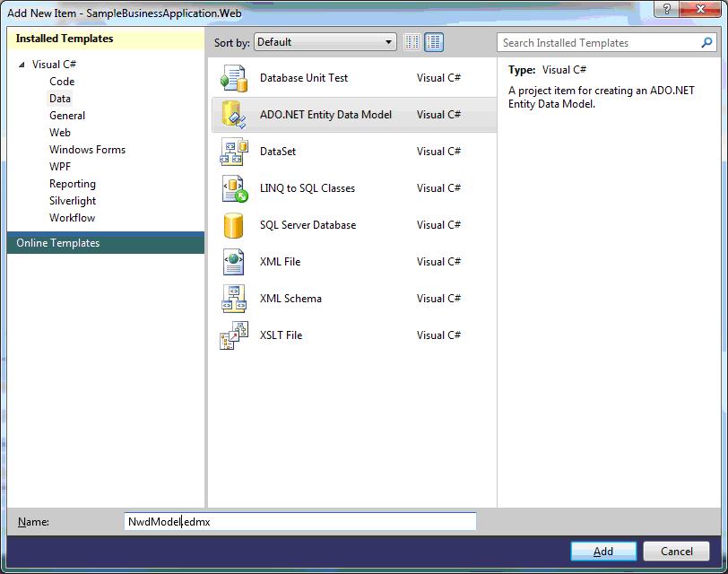Click the 'ADO.NET Entity Data Model' label
Viewport: 728px width, 574px height.
pyautogui.click(x=325, y=115)
